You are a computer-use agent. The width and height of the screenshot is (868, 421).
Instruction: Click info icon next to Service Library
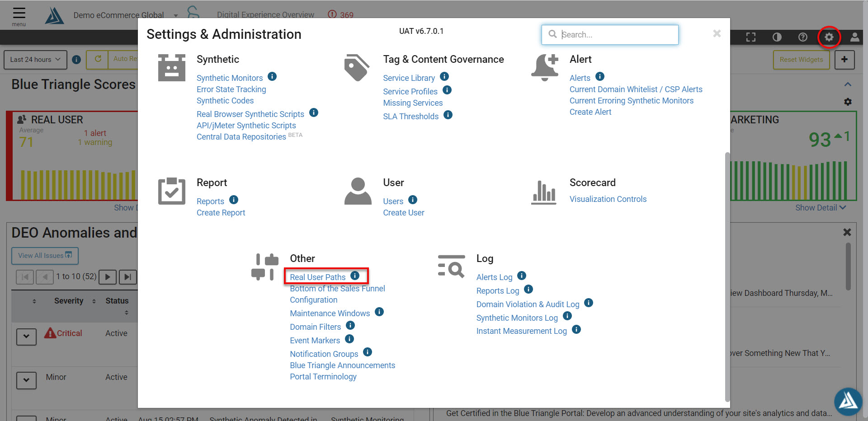coord(444,76)
